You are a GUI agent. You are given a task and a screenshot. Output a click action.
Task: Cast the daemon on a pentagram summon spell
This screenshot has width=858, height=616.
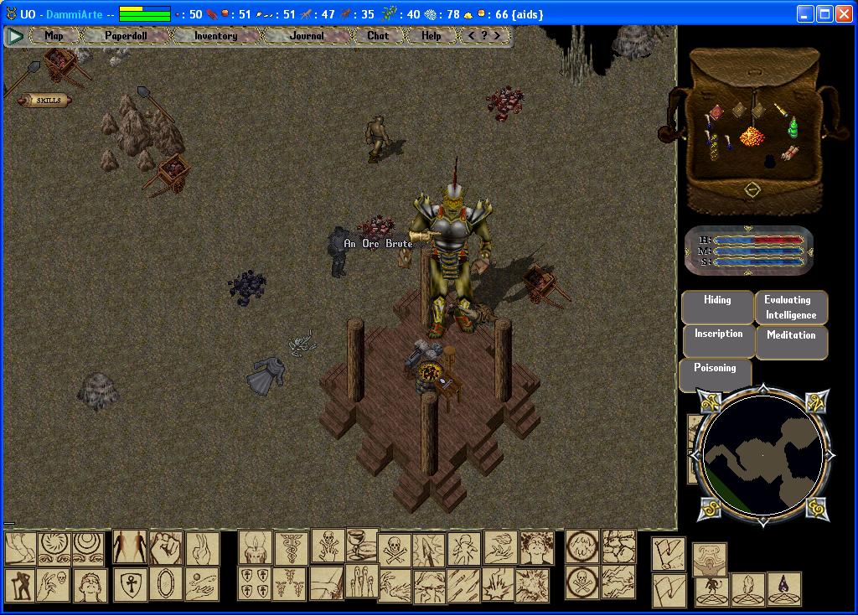[712, 593]
